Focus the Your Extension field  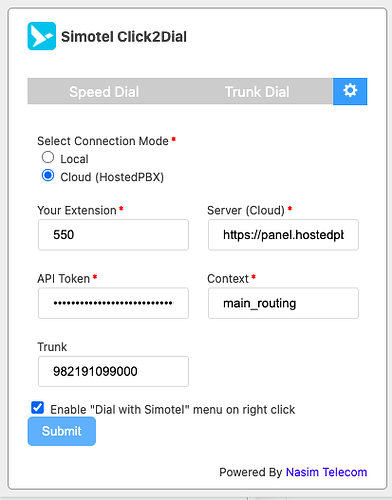click(x=113, y=235)
